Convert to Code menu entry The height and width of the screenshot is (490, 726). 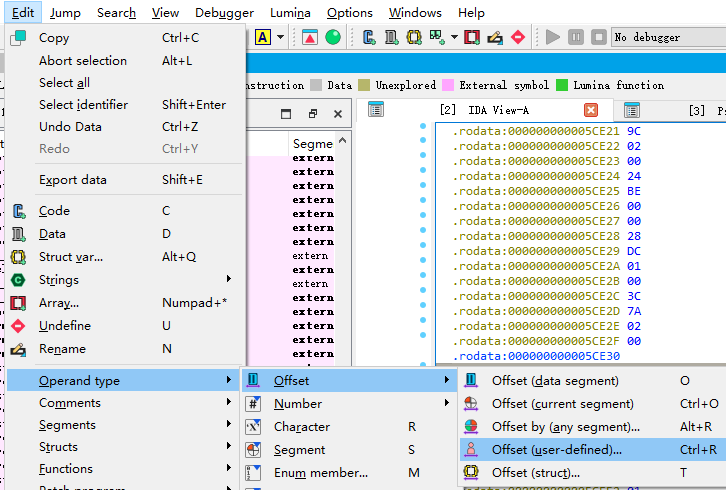click(125, 211)
